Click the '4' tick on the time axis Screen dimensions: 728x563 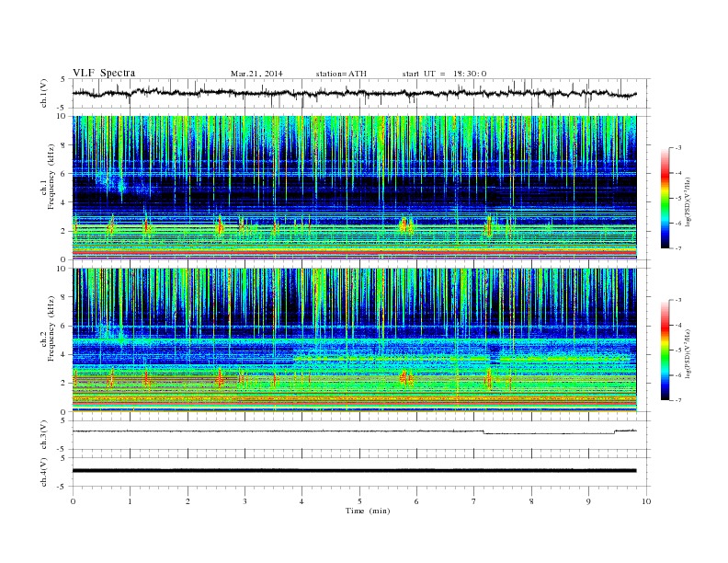[x=302, y=501]
